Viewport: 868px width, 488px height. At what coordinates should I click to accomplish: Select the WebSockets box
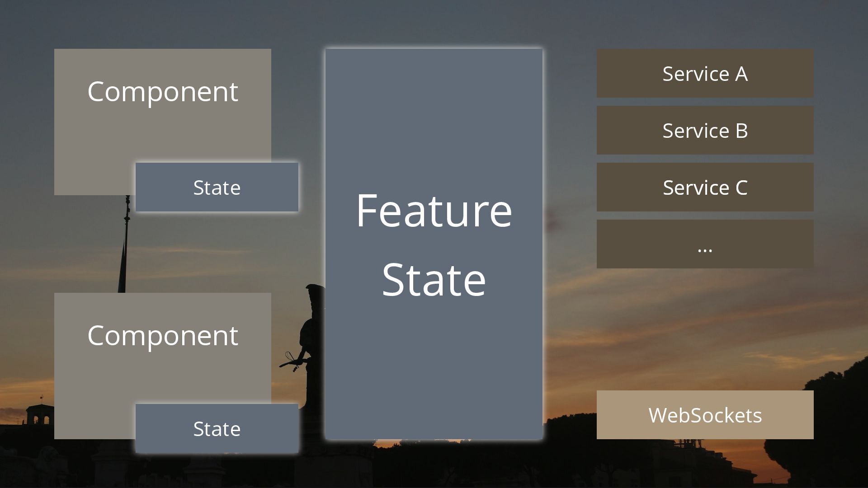tap(705, 415)
